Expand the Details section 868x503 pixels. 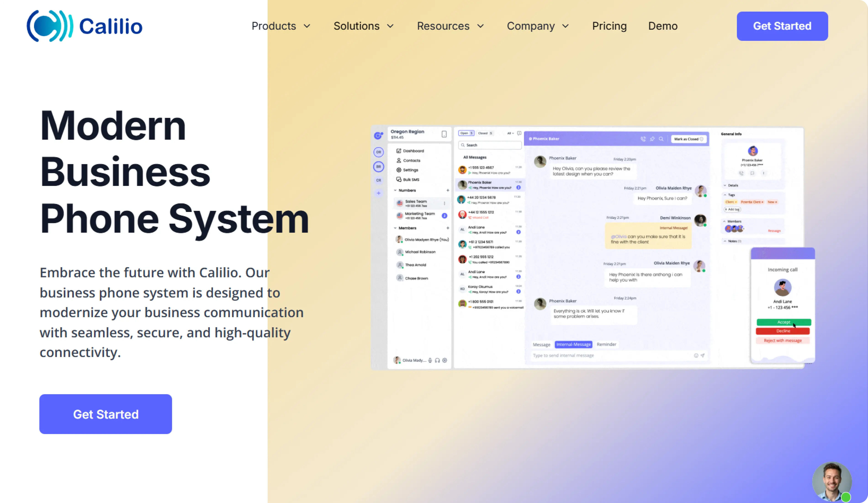tap(725, 185)
